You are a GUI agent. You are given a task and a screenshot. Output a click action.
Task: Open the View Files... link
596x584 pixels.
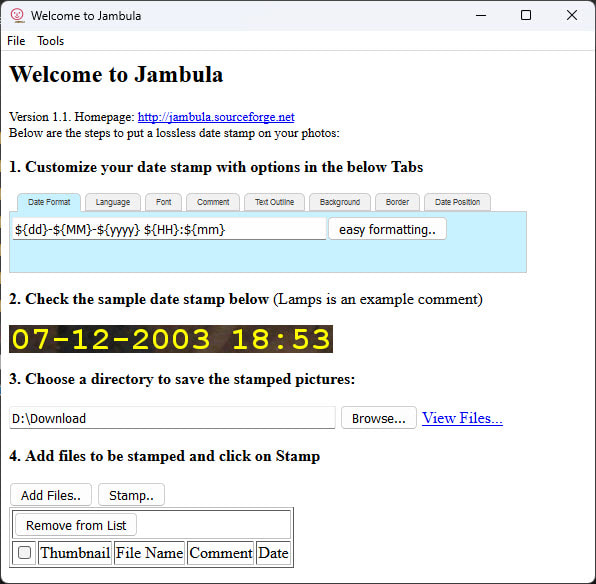point(462,418)
